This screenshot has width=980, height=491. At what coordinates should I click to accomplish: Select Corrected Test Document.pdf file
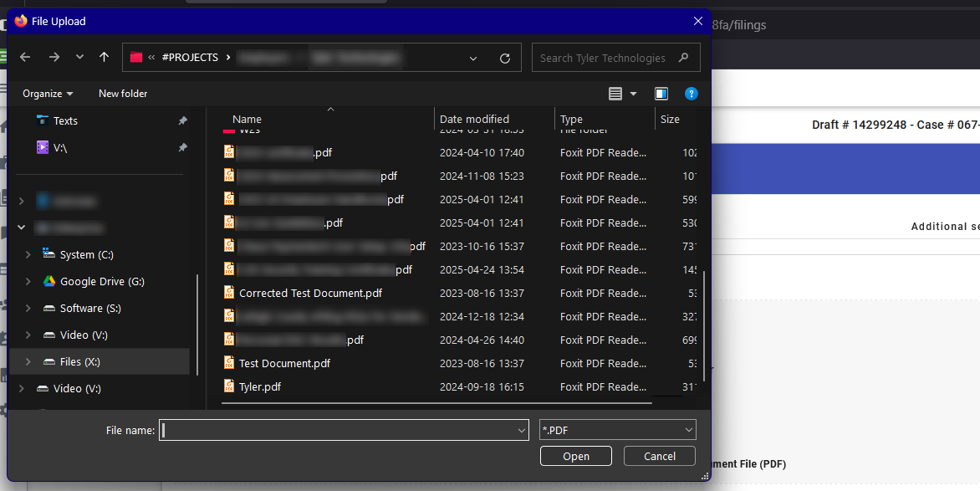[x=310, y=294]
